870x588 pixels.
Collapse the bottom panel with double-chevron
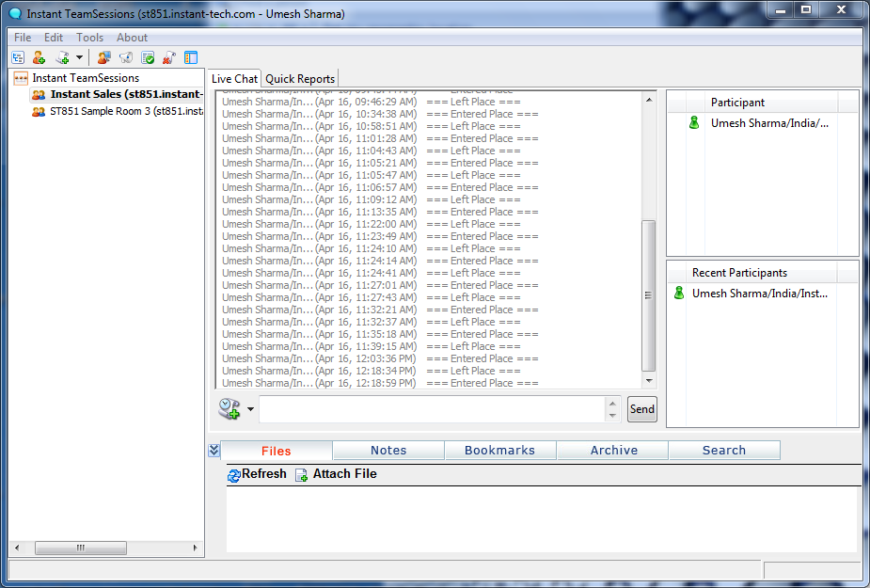point(214,451)
